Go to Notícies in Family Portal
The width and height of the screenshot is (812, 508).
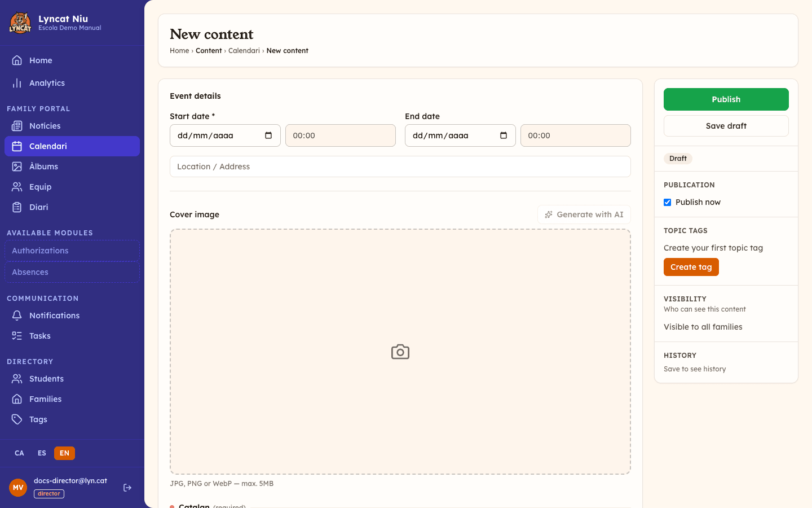pos(72,126)
